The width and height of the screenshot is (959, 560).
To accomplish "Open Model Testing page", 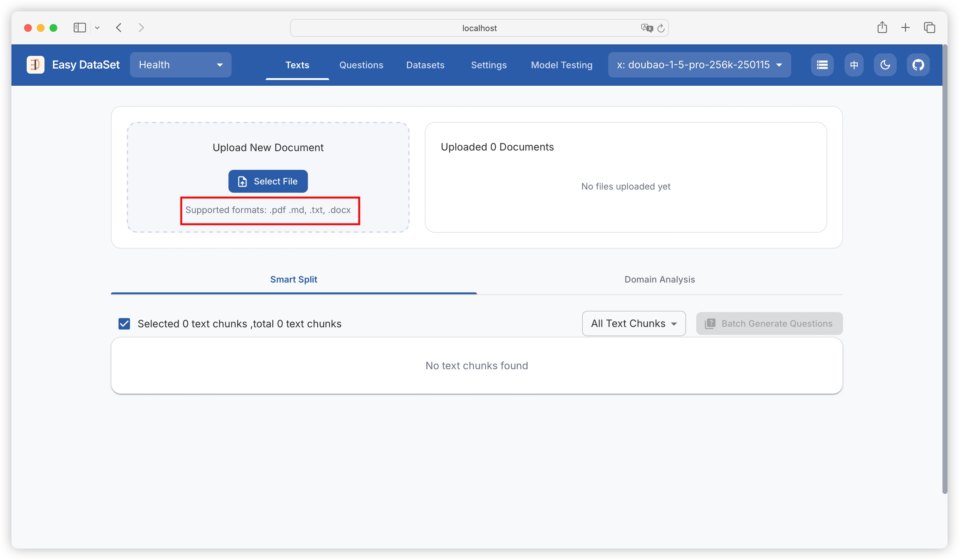I will pos(561,65).
